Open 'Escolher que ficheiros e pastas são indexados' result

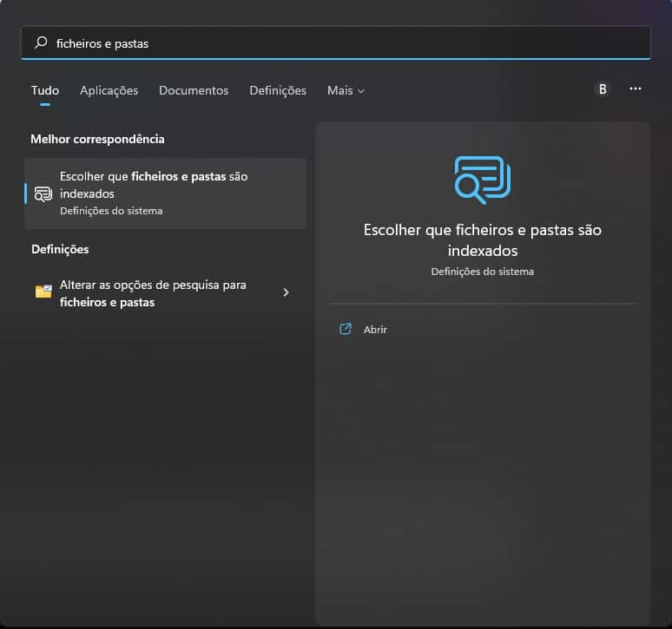pyautogui.click(x=165, y=193)
